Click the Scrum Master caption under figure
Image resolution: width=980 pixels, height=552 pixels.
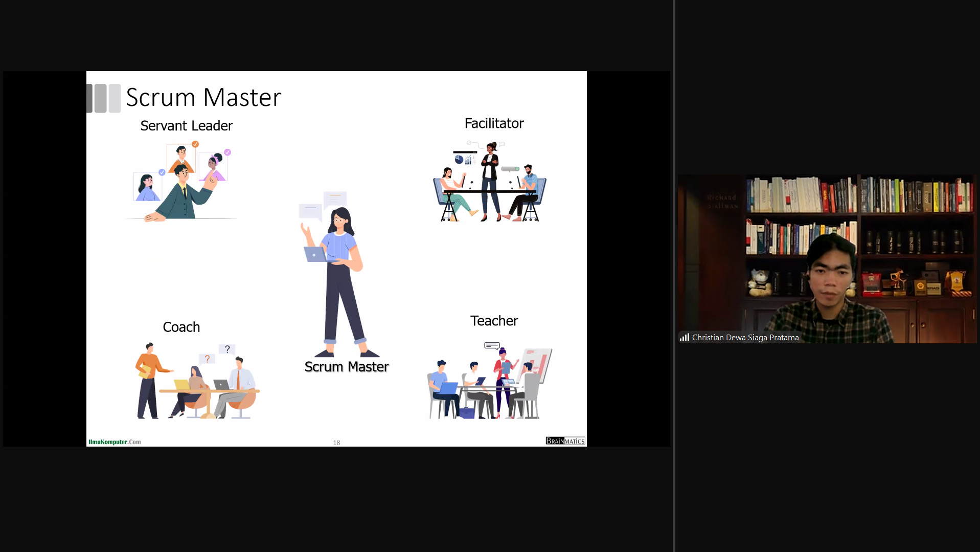(347, 367)
